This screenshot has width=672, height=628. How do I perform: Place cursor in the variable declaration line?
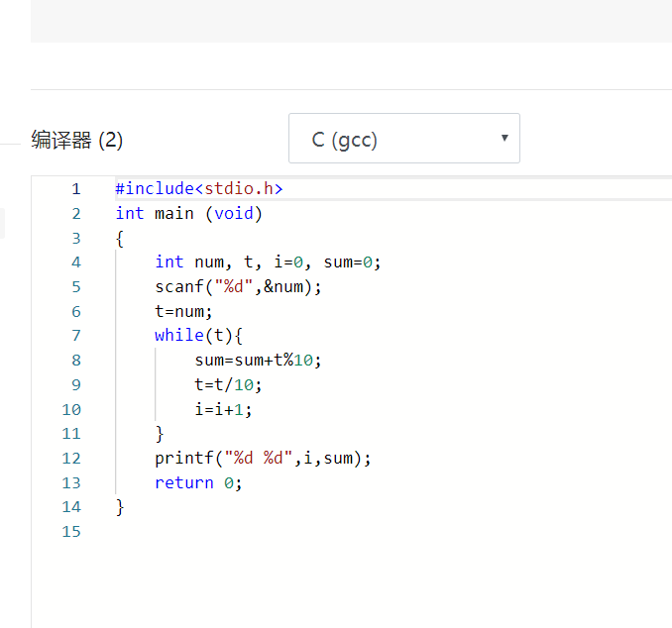coord(268,262)
